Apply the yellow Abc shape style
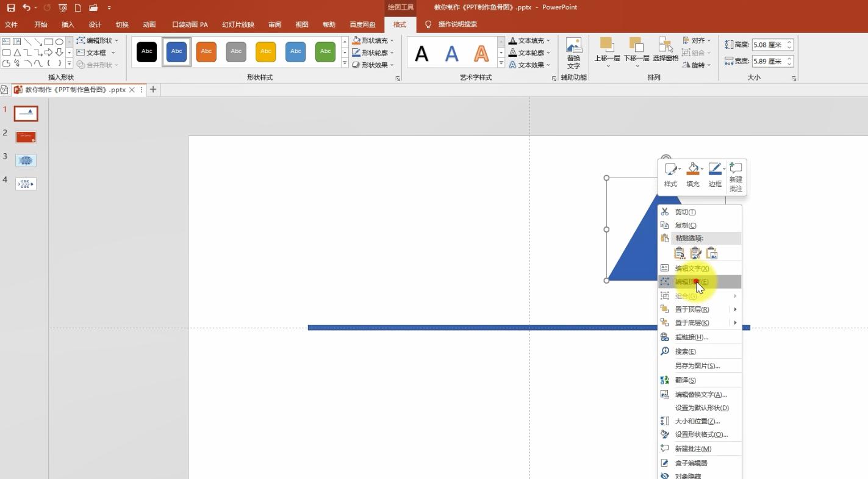The width and height of the screenshot is (868, 479). (x=266, y=52)
